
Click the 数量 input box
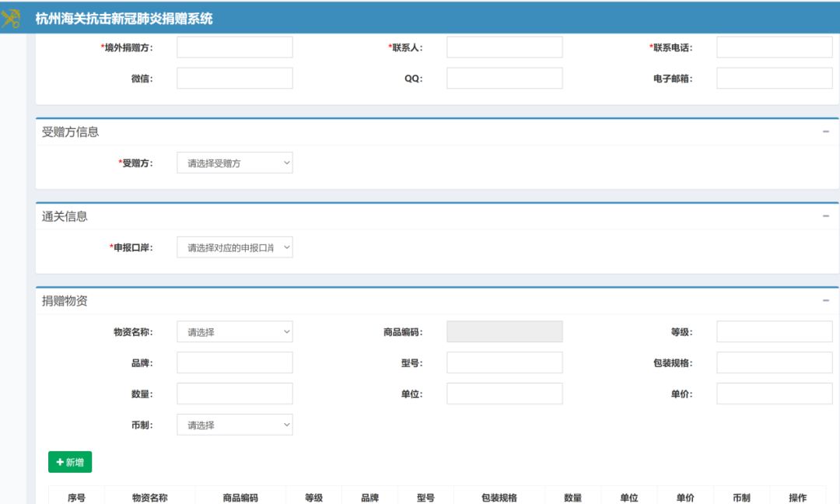point(235,394)
